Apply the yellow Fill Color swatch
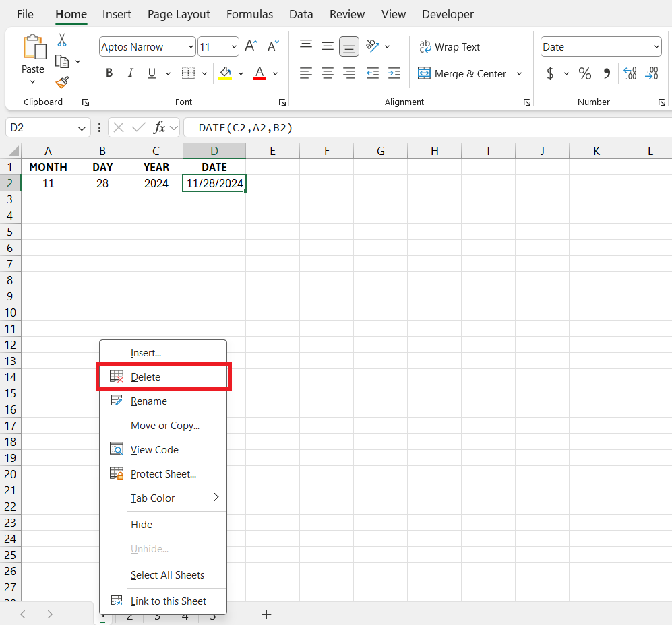The width and height of the screenshot is (672, 625). point(225,73)
